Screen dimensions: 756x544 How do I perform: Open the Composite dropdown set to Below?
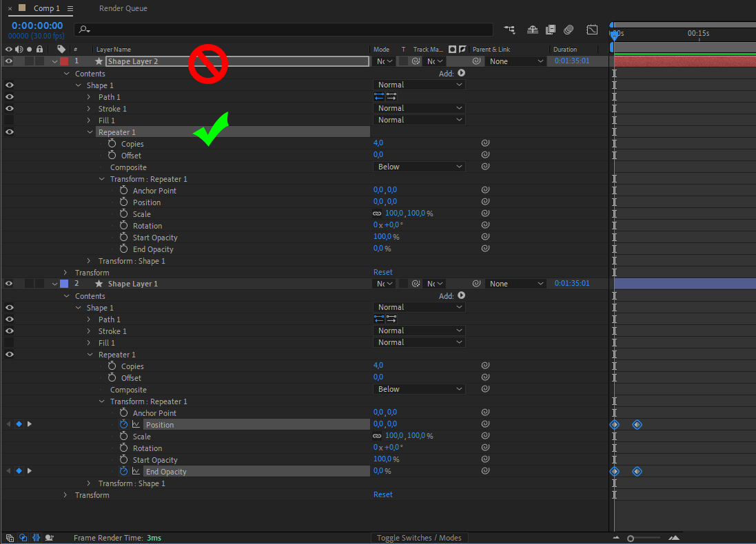pyautogui.click(x=419, y=166)
